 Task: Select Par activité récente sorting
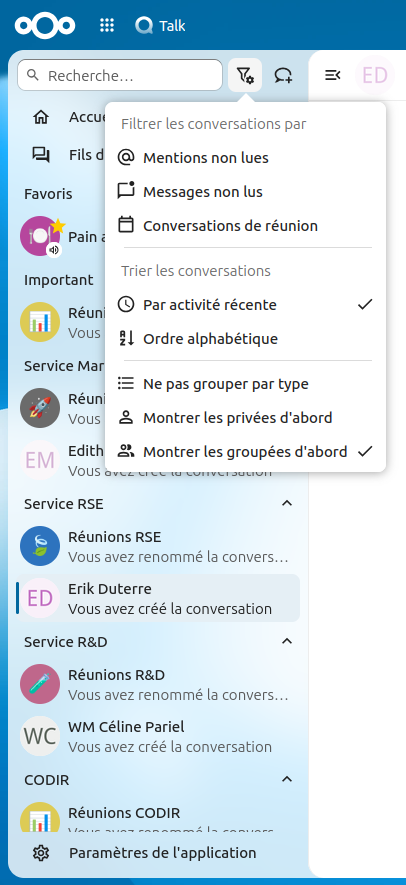[246, 304]
